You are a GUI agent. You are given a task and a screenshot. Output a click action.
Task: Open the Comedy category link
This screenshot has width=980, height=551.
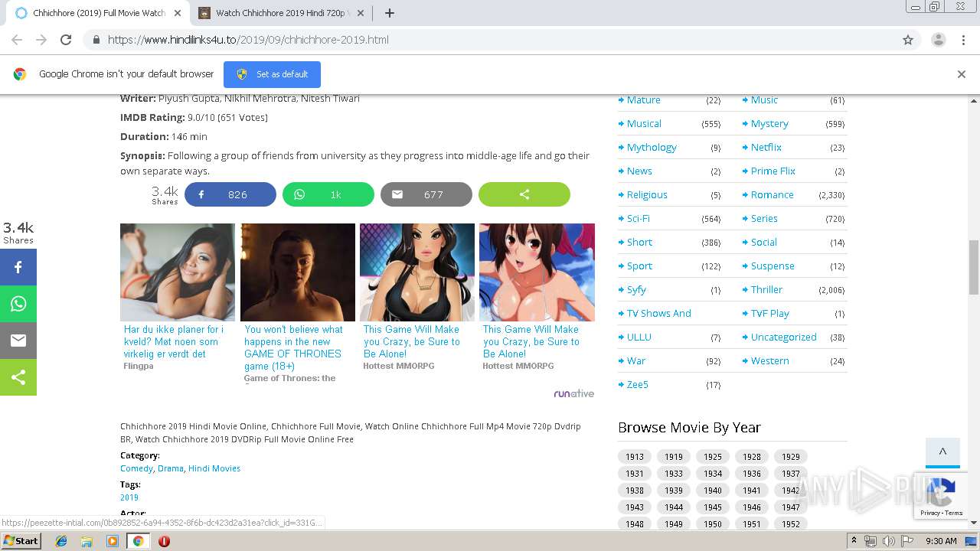click(136, 468)
